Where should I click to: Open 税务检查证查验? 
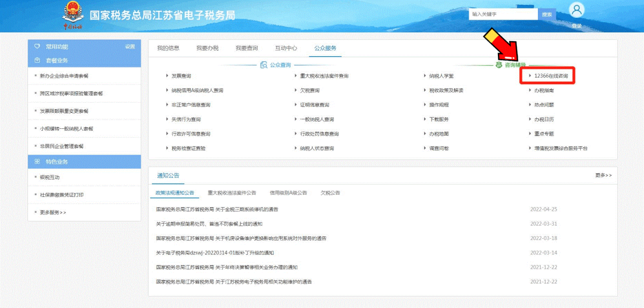[188, 148]
